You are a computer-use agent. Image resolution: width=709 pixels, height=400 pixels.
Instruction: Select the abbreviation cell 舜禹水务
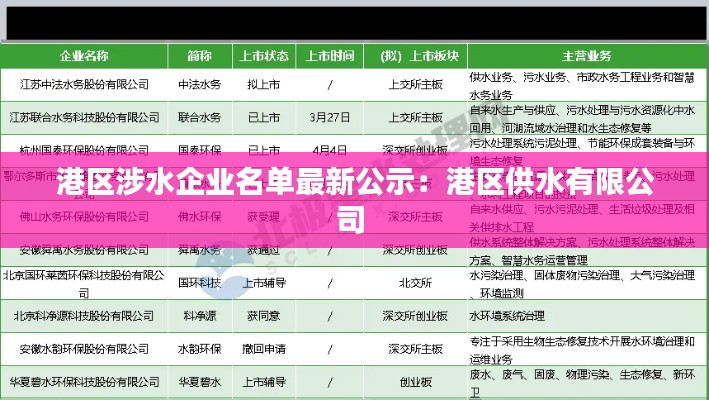[x=199, y=250]
